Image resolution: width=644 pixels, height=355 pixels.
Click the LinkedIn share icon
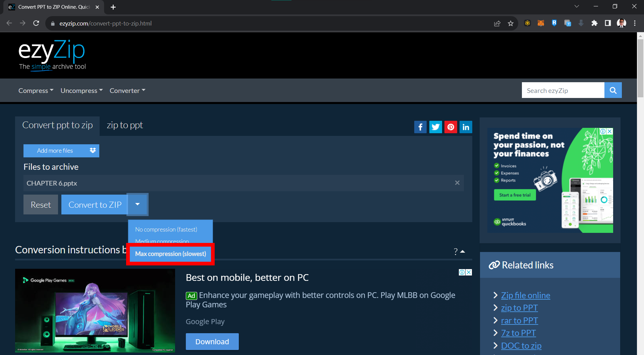(466, 127)
